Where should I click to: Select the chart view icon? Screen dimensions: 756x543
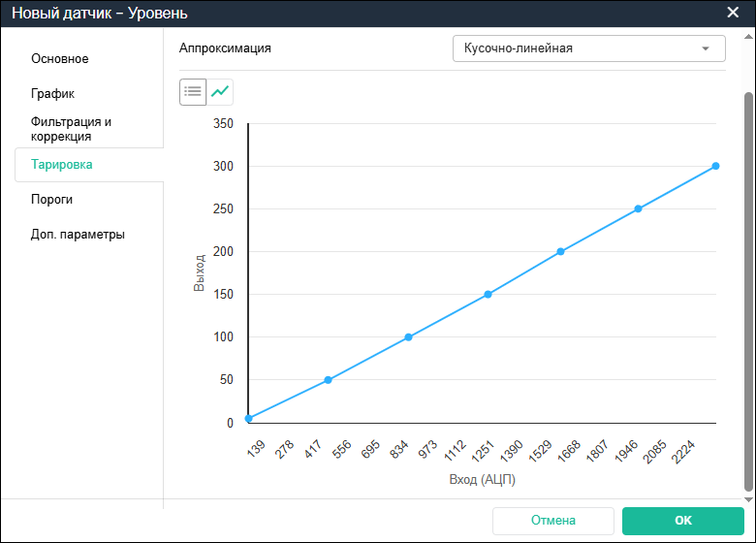pyautogui.click(x=221, y=91)
